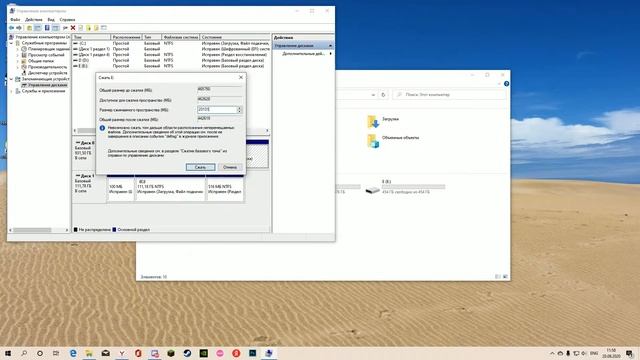640x360 pixels.
Task: Select the 100 МБ partition on Диск 1
Action: [120, 189]
